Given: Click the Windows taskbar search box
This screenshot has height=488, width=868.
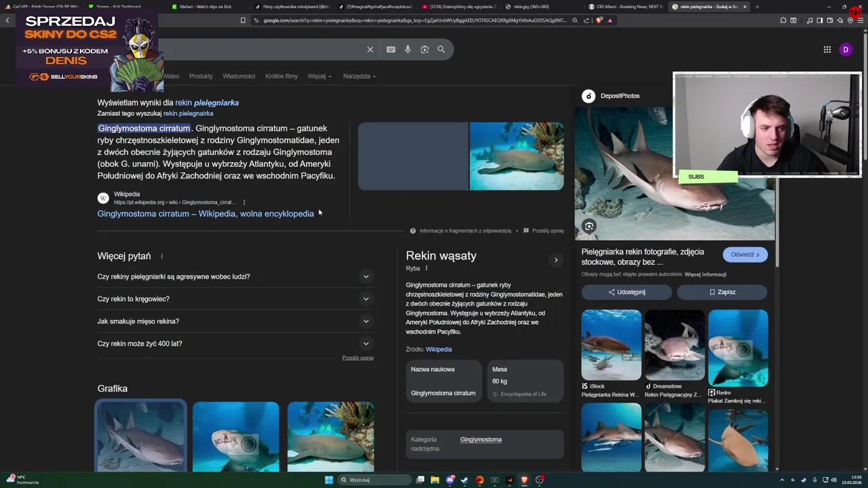Looking at the screenshot, I should (375, 480).
